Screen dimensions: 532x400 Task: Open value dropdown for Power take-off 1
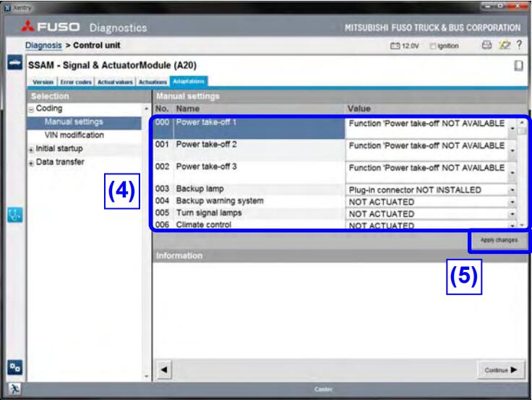pos(512,128)
